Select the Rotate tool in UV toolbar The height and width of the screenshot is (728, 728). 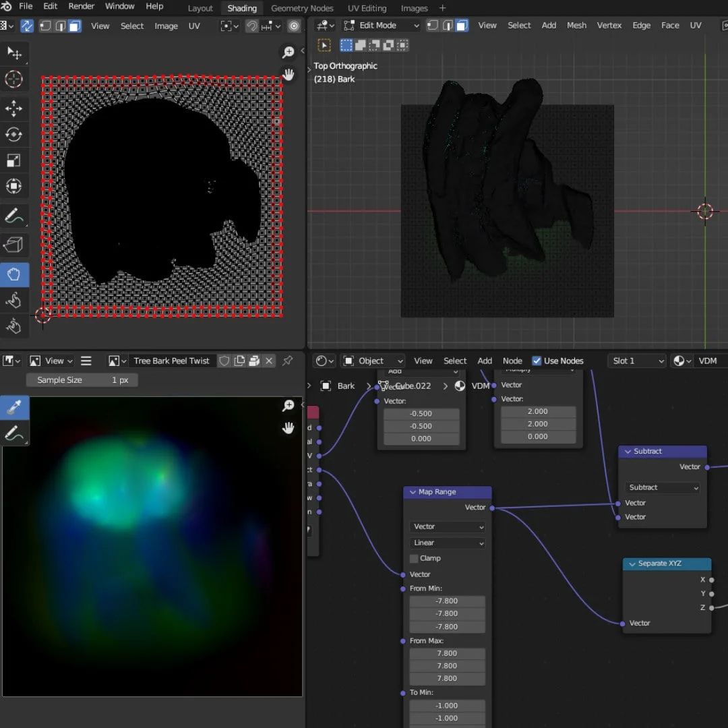pos(13,135)
